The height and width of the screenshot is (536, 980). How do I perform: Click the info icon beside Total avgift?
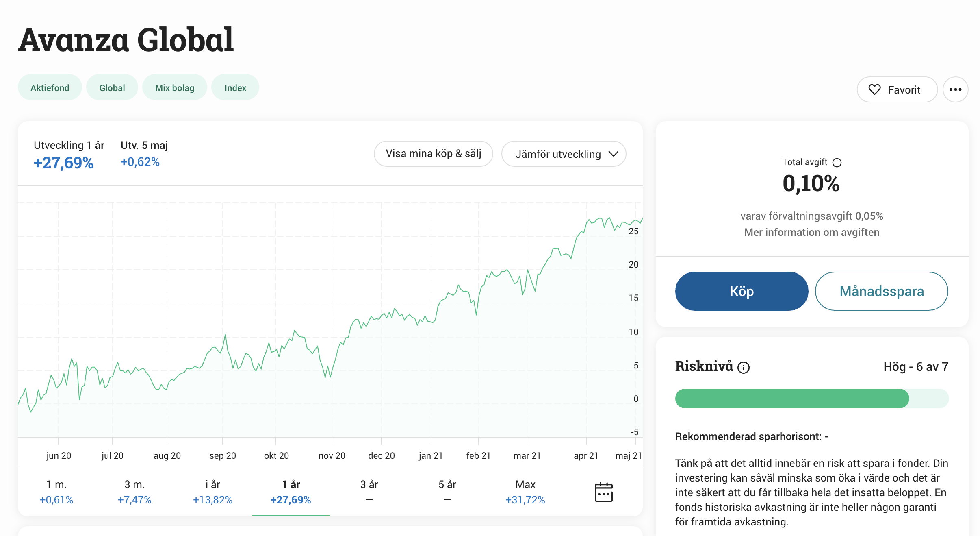837,163
